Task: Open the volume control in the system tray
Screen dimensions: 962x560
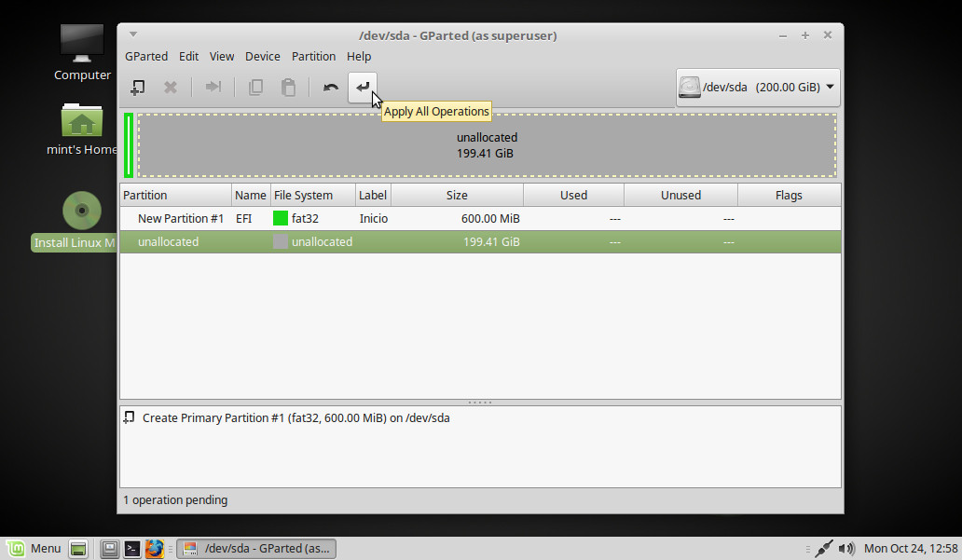Action: [846, 549]
